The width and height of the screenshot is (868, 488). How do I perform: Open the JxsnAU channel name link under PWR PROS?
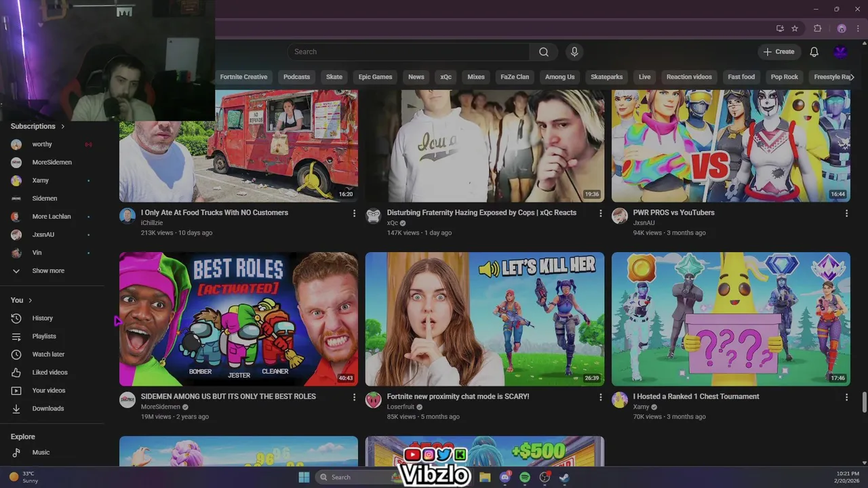[x=644, y=223]
